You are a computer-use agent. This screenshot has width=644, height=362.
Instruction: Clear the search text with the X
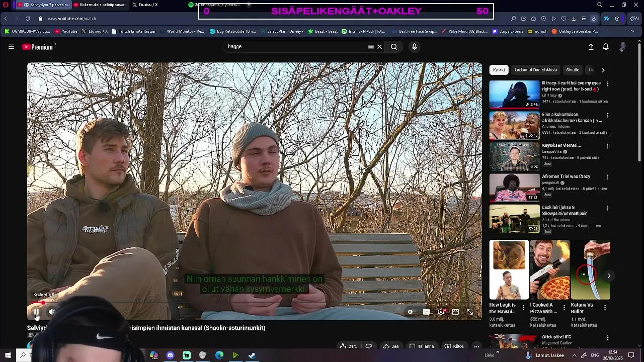pos(380,47)
